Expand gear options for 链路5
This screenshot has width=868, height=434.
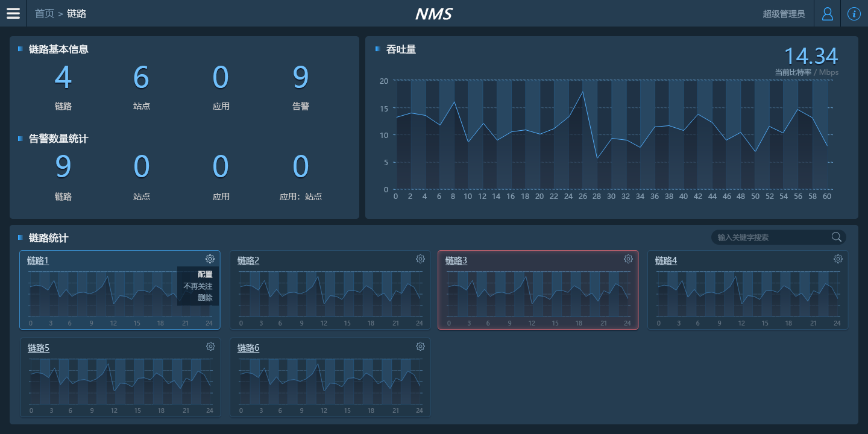click(x=210, y=346)
